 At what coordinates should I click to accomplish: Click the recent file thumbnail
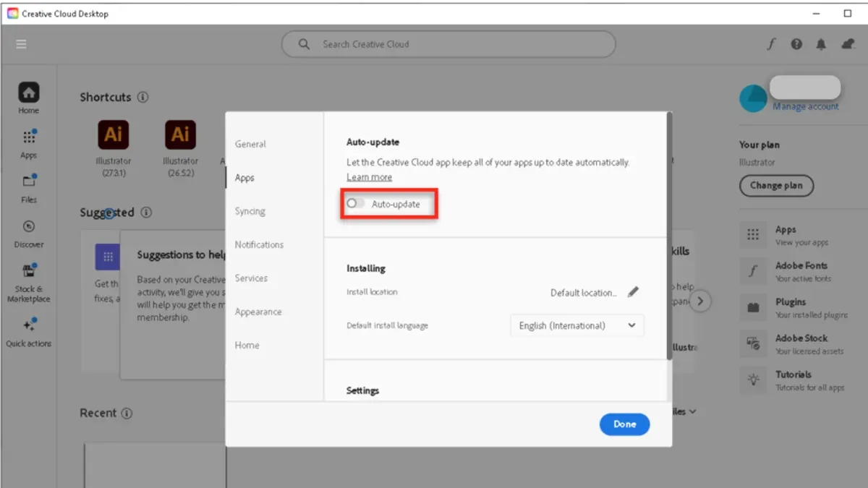(156, 465)
